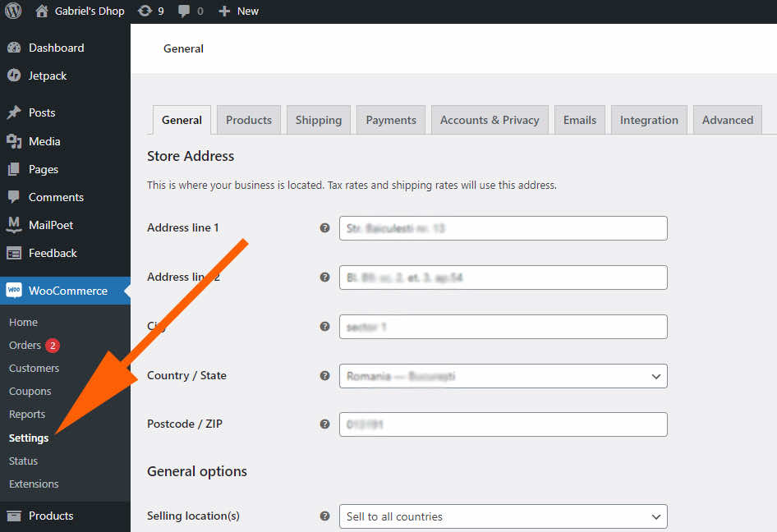Image resolution: width=777 pixels, height=532 pixels.
Task: Show help tip for Postcode / ZIP
Action: (324, 424)
